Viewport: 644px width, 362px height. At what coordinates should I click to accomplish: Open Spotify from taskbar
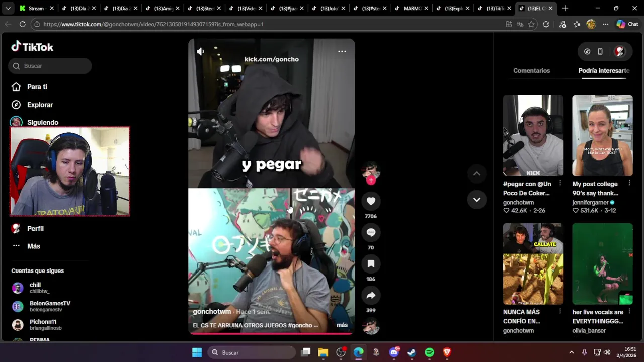[429, 352]
